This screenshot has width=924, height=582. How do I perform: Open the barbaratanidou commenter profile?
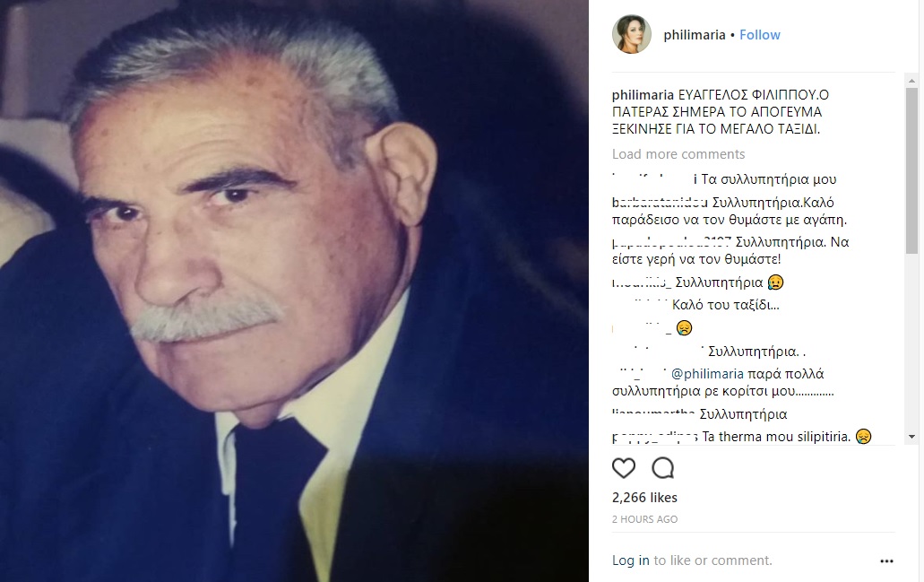pyautogui.click(x=660, y=203)
